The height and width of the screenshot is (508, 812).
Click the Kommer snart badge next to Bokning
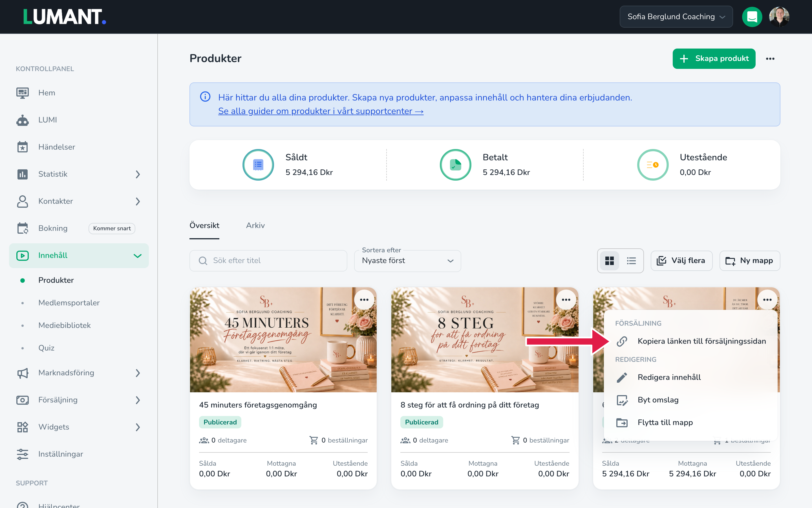click(112, 229)
